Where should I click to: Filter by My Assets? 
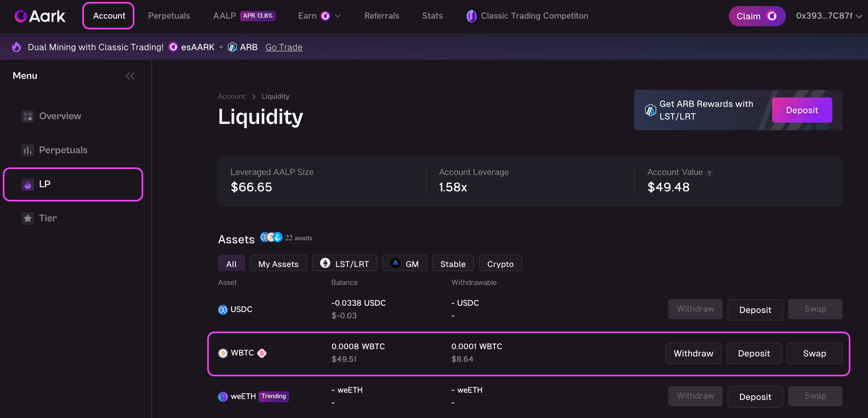[x=278, y=264]
